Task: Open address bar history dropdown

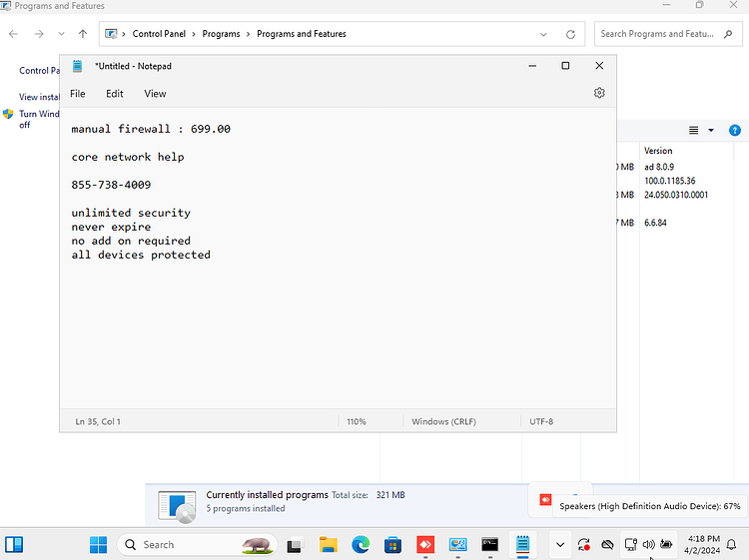Action: click(543, 34)
